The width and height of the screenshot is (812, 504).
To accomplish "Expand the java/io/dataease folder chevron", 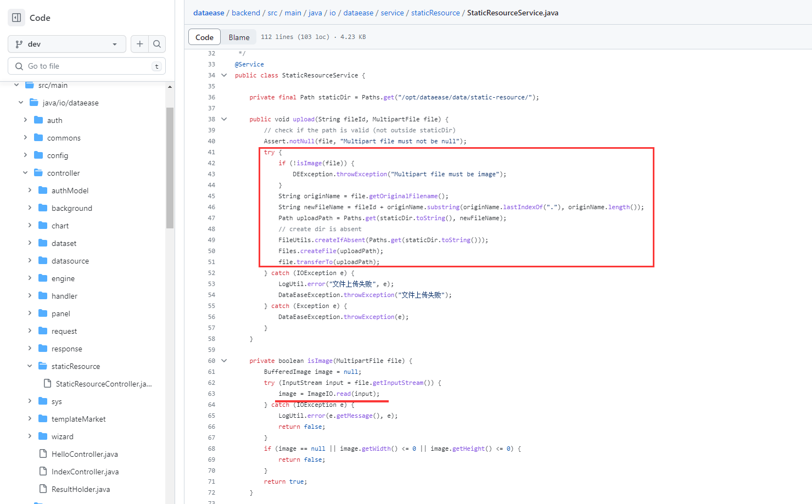I will pyautogui.click(x=21, y=103).
